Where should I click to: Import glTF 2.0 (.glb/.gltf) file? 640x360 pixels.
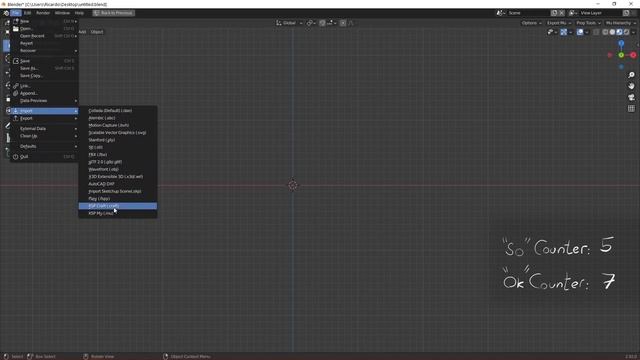point(118,162)
